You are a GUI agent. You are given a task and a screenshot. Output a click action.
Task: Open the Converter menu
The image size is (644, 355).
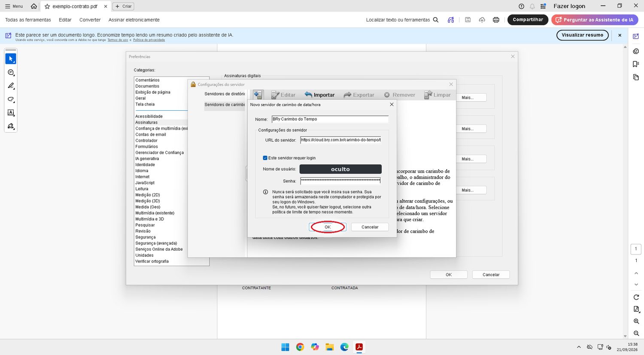[x=90, y=20]
